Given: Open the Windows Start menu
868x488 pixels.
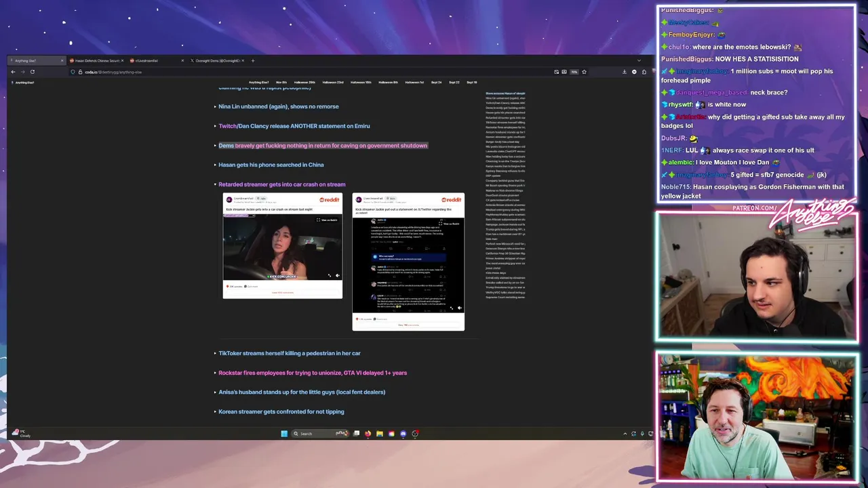Looking at the screenshot, I should click(x=284, y=434).
